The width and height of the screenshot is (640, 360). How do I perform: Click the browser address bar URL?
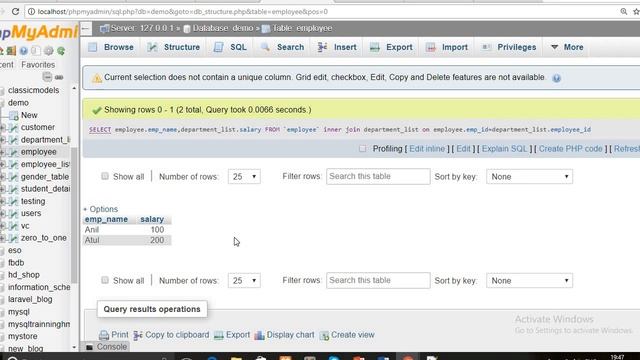click(183, 12)
